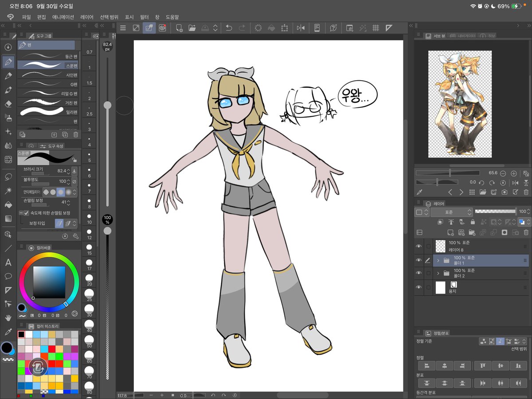The height and width of the screenshot is (399, 532).
Task: Open the 편집 menu
Action: (x=42, y=17)
